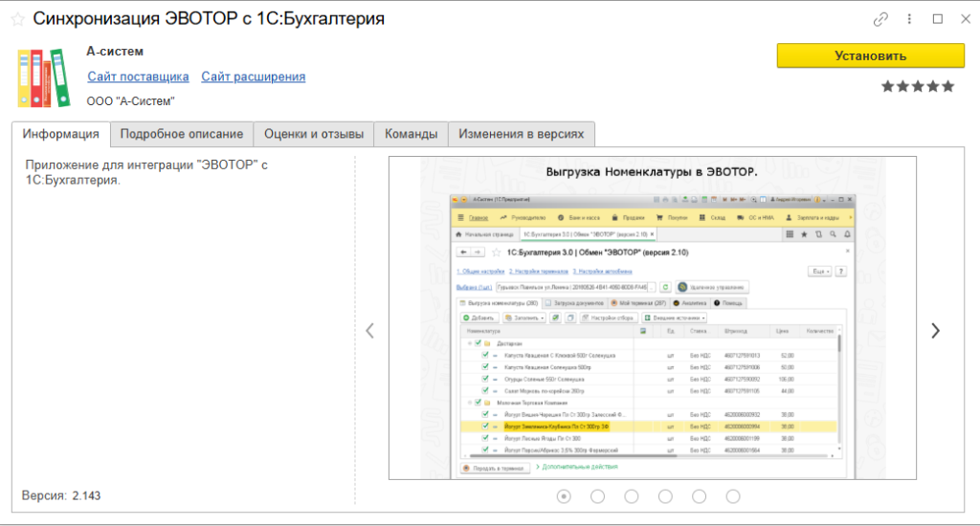Click the ООО "А-Систем" company name
Viewport: 980px width, 526px height.
pos(130,101)
